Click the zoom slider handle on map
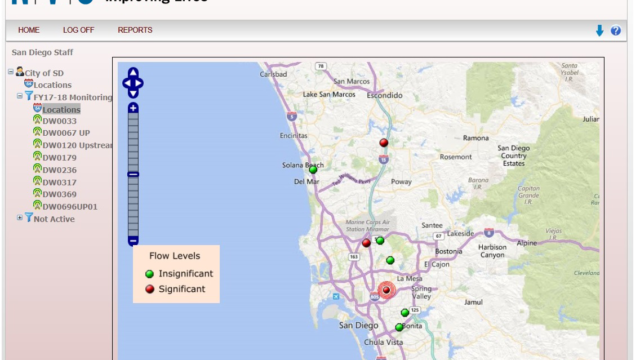This screenshot has height=360, width=640. [x=133, y=175]
